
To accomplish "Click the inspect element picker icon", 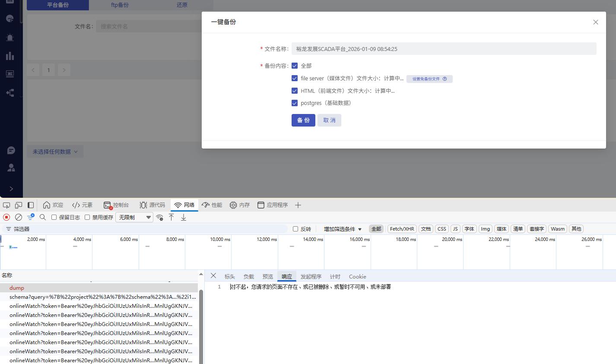I will point(6,205).
